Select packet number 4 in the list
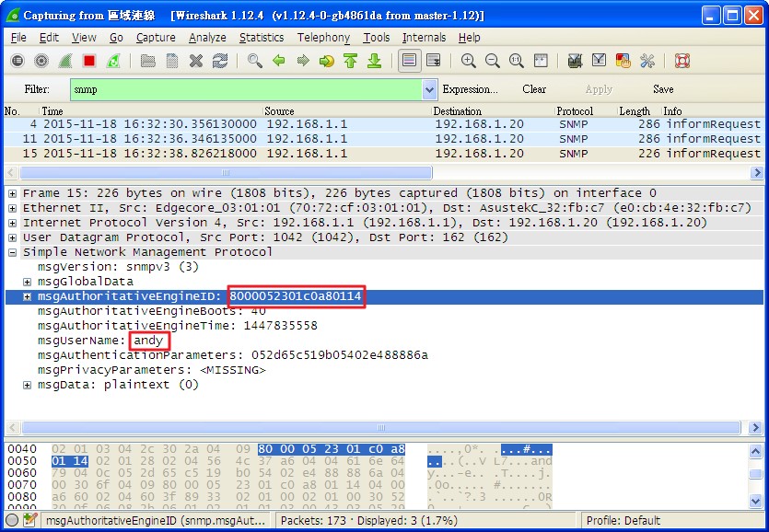 tap(384, 124)
